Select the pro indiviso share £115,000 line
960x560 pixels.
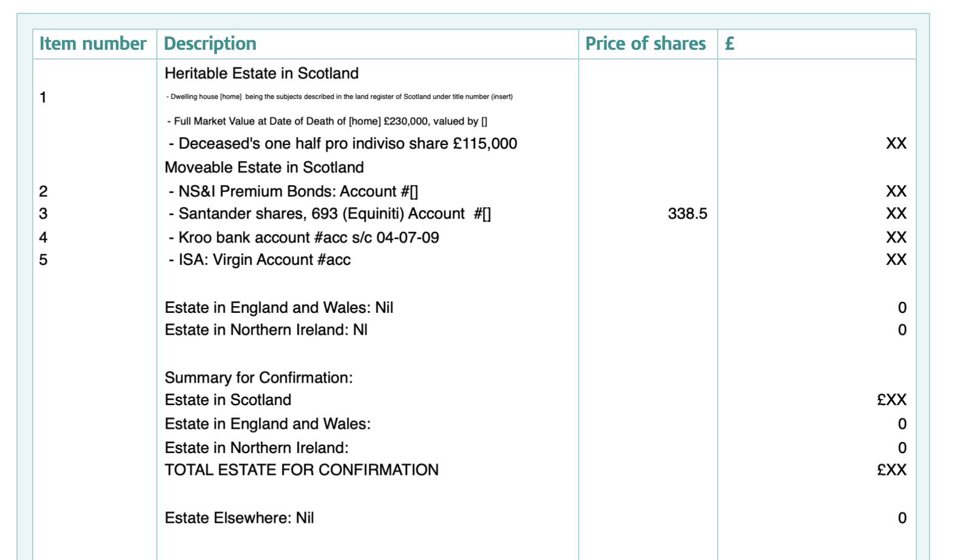343,143
